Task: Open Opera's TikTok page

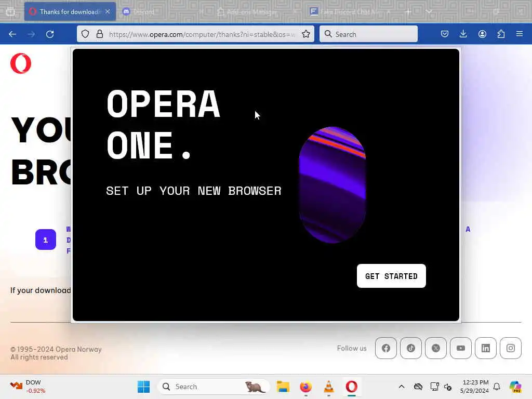Action: tap(411, 348)
